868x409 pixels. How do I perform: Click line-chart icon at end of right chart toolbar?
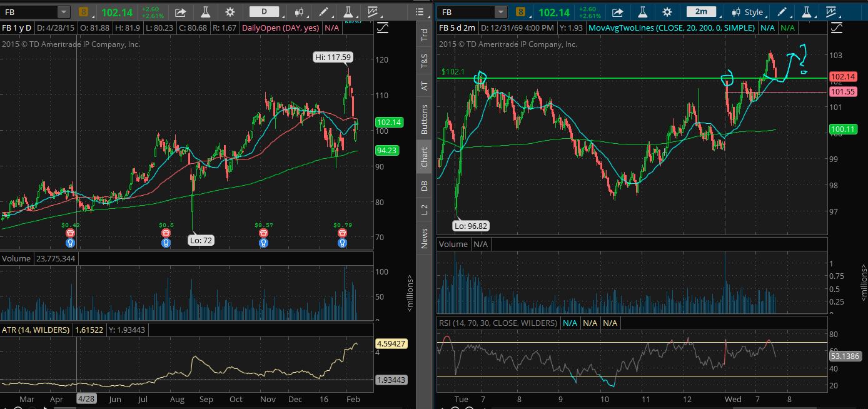click(x=831, y=12)
